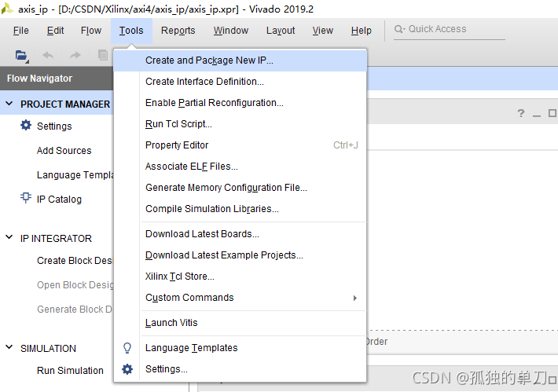The image size is (558, 392).
Task: Click Language Templates in Flow Navigator
Action: click(75, 175)
